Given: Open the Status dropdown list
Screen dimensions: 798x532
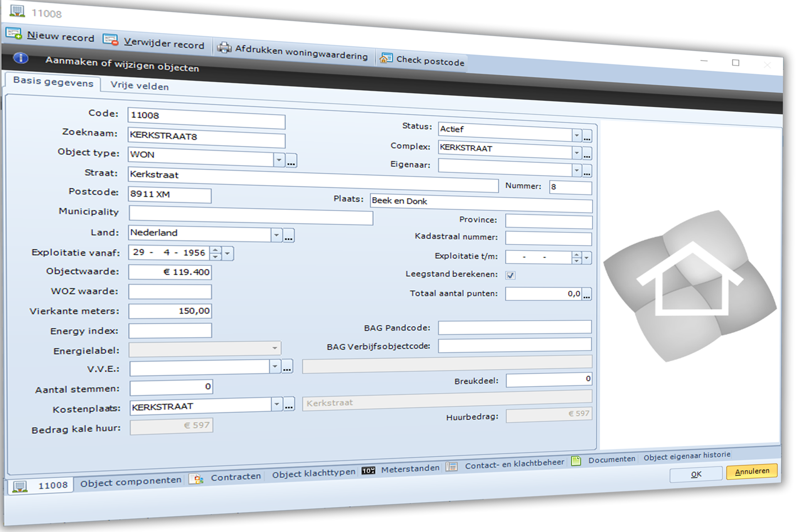Looking at the screenshot, I should (x=576, y=135).
